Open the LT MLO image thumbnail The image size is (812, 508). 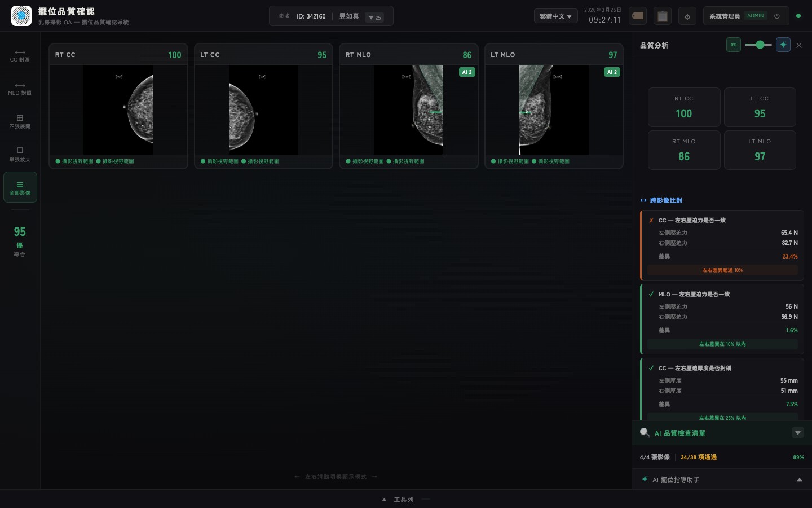click(554, 110)
